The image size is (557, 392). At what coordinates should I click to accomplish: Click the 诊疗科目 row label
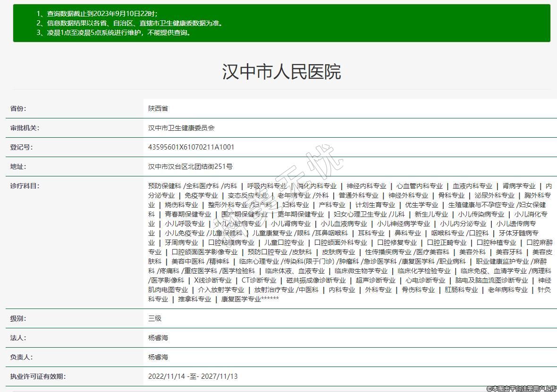[x=25, y=186]
